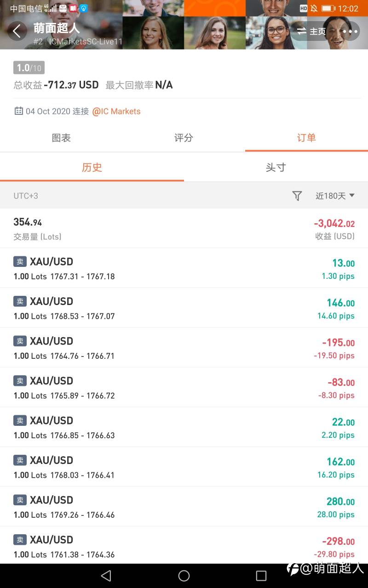Tap the back arrow button
This screenshot has width=368, height=588.
(x=17, y=31)
